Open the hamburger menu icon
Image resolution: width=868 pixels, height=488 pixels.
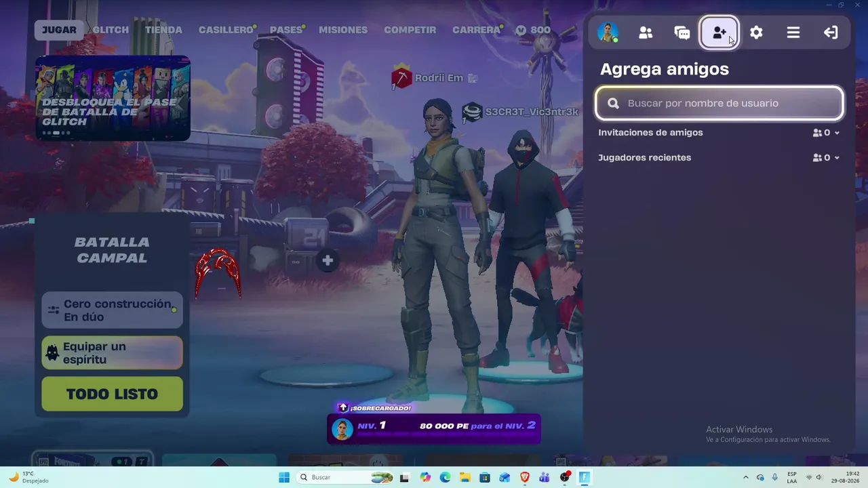point(793,33)
